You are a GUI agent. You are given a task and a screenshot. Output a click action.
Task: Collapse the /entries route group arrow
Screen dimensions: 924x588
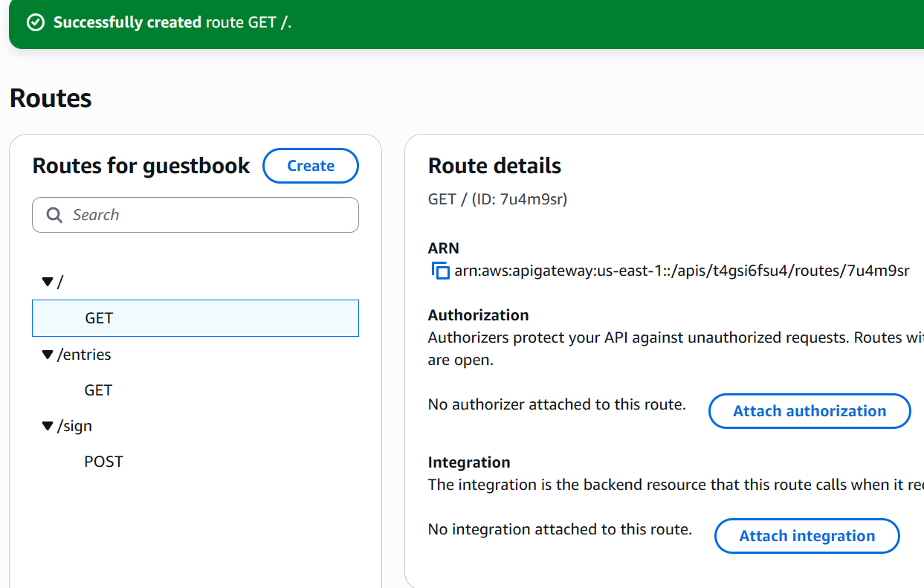point(48,355)
